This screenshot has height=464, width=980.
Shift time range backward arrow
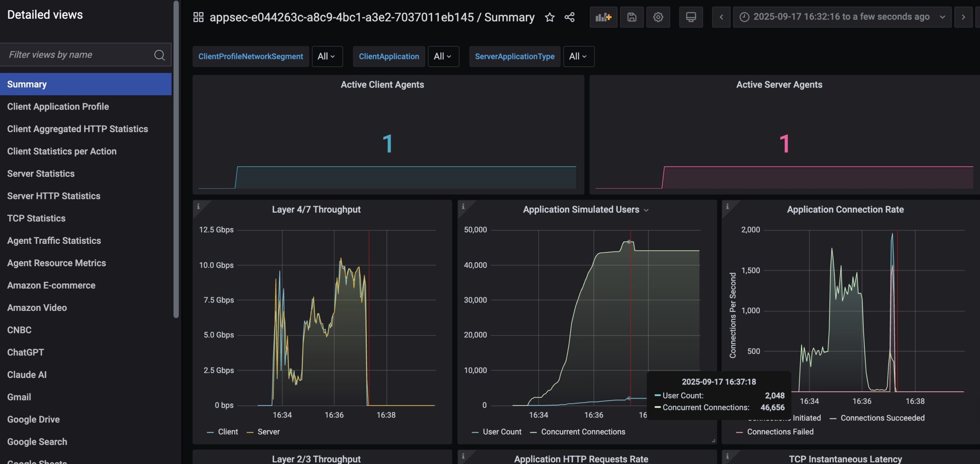[x=721, y=17]
